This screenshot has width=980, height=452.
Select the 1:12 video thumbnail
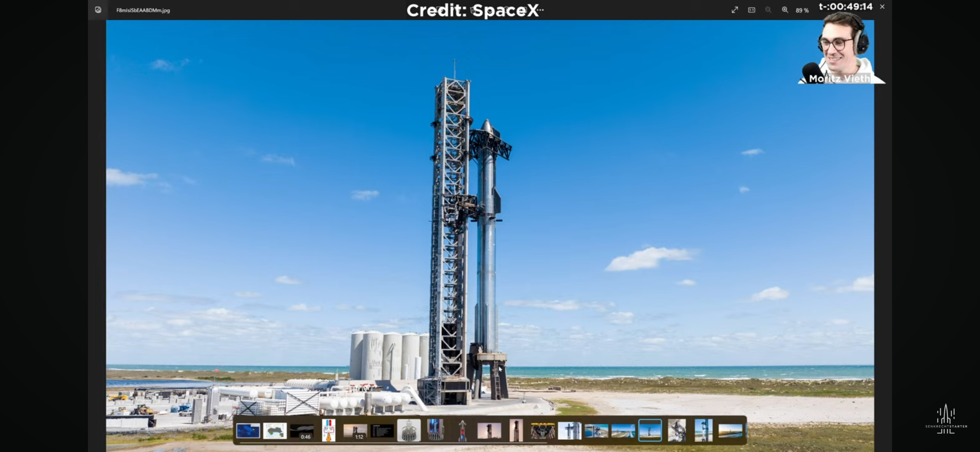(355, 430)
